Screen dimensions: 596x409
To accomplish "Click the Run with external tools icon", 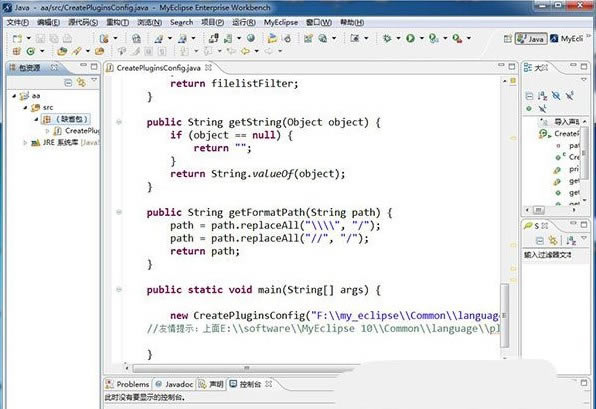I will 457,38.
